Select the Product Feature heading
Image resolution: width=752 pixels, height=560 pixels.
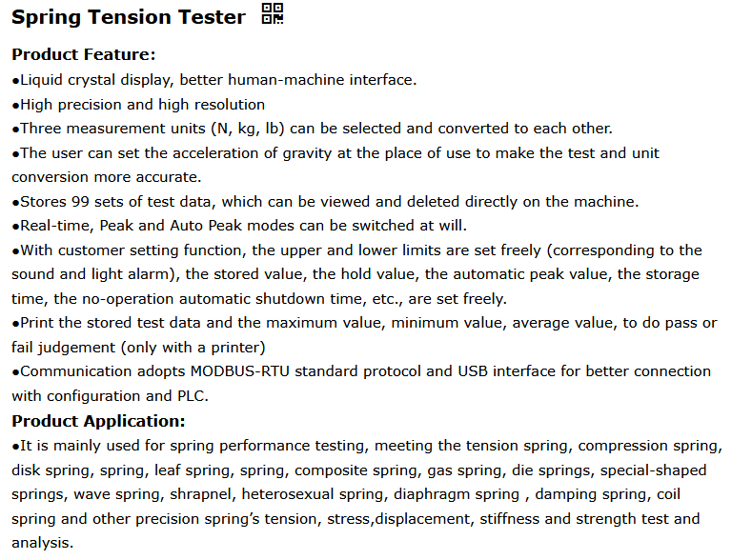point(83,54)
